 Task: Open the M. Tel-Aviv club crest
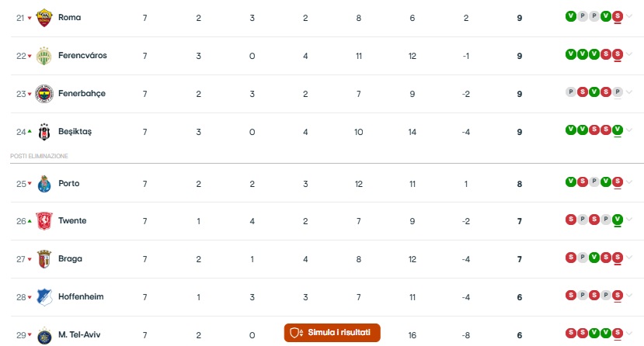(x=44, y=335)
